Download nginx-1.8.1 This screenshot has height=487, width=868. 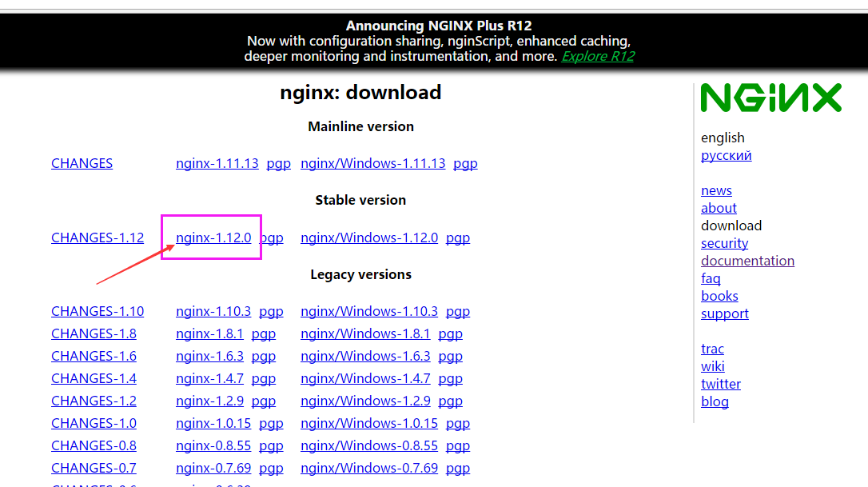[209, 333]
